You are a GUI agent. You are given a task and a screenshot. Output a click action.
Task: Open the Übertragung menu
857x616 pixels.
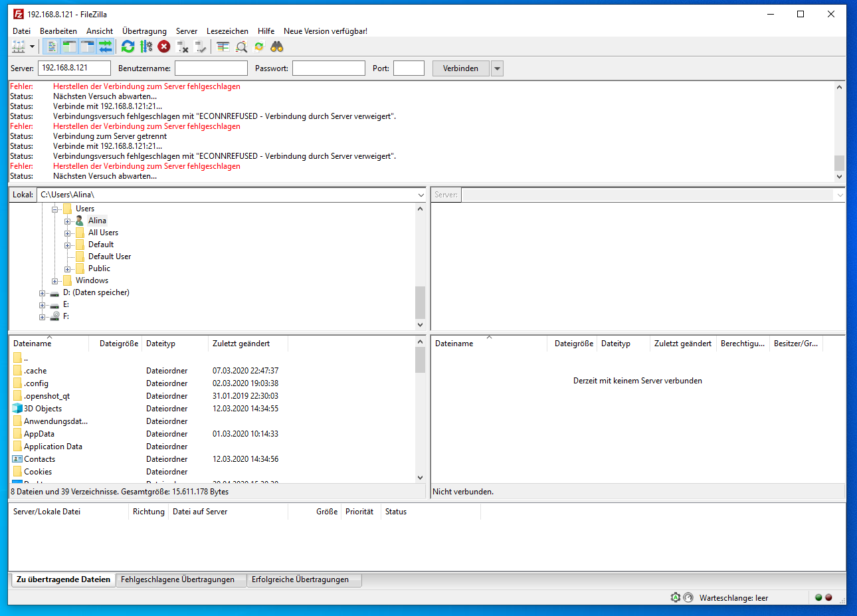click(x=144, y=31)
